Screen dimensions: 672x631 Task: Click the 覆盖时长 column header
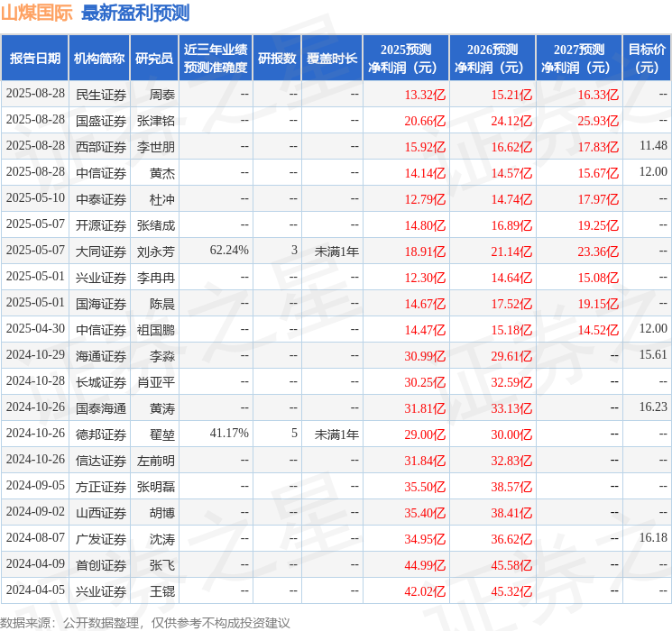tap(332, 59)
